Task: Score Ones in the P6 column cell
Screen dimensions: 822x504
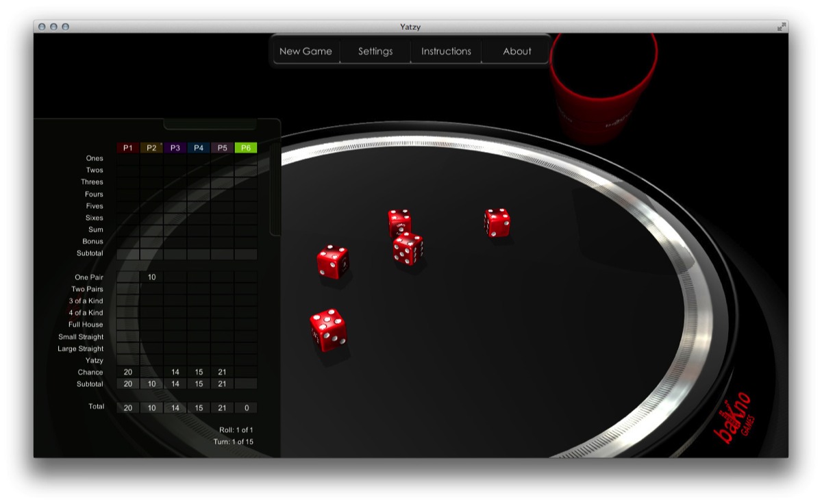Action: [246, 159]
